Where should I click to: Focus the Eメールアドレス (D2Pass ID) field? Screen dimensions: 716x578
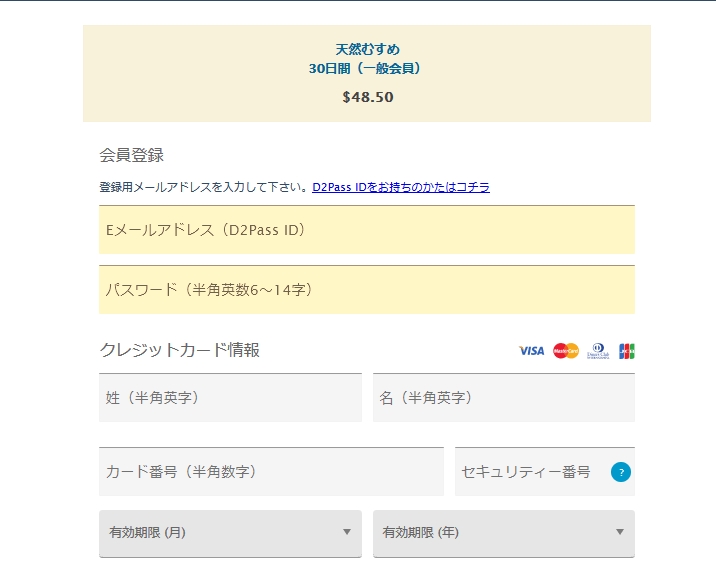[367, 230]
